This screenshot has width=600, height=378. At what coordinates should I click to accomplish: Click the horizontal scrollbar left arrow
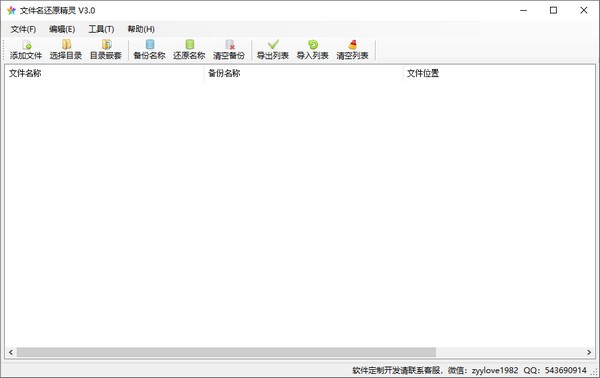tap(11, 352)
